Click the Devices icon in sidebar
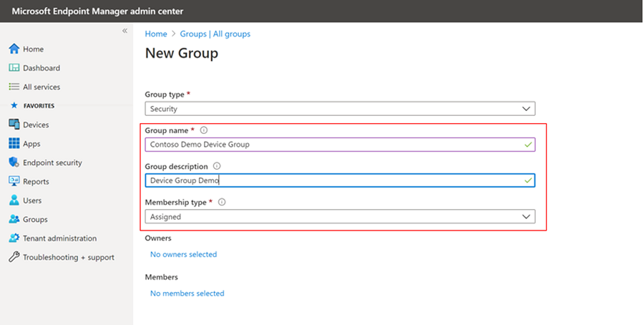The width and height of the screenshot is (644, 325). (x=14, y=125)
